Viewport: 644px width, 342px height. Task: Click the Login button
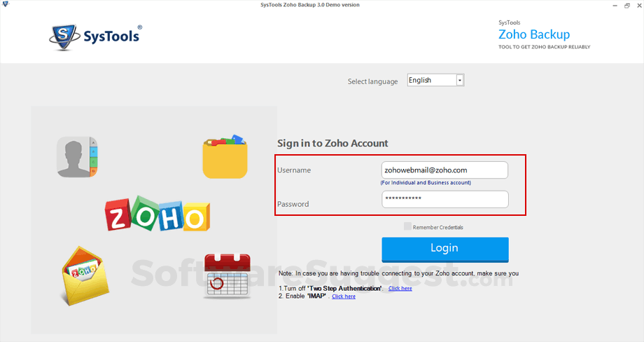pyautogui.click(x=444, y=249)
